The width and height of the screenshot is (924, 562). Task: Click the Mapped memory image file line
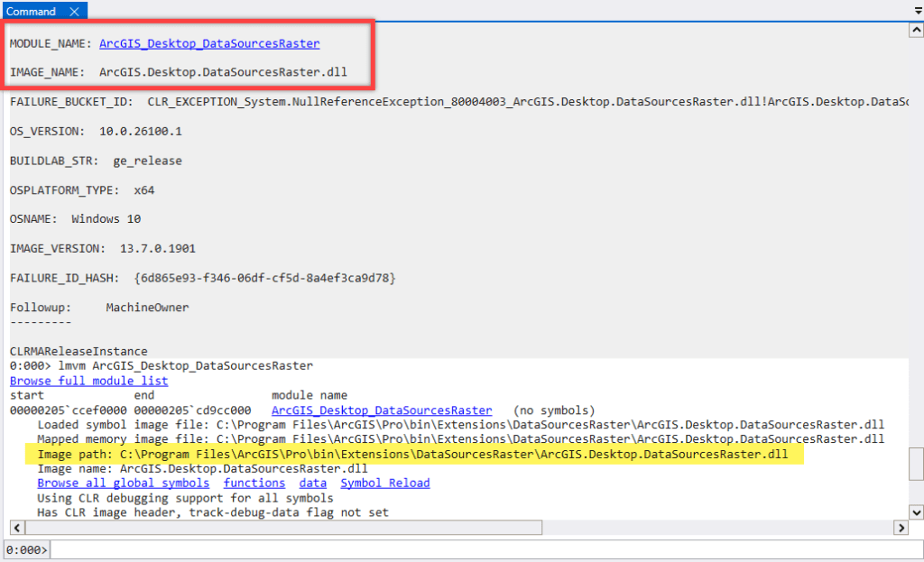pos(461,439)
